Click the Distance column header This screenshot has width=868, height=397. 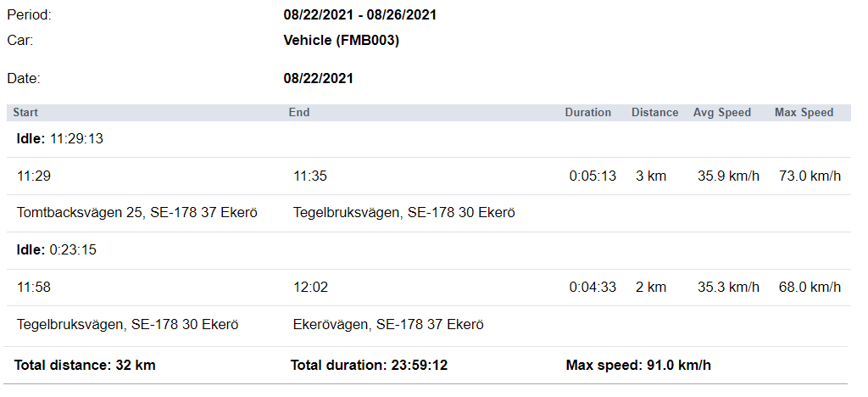[654, 112]
